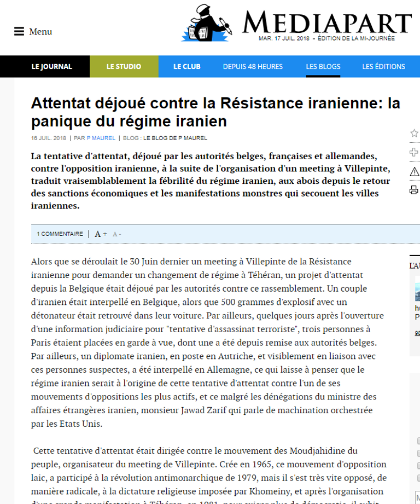Screen dimensions: 420x504
Task: Open the Le Journal tab
Action: 51,67
